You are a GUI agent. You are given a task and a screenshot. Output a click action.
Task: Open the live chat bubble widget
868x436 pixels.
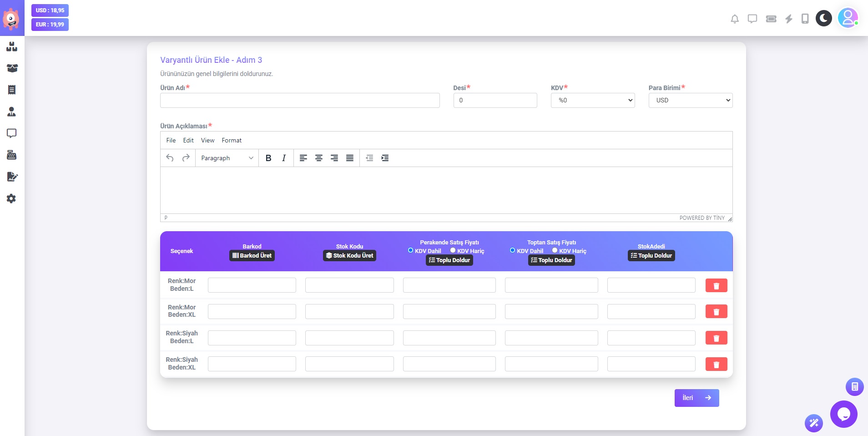[843, 414]
